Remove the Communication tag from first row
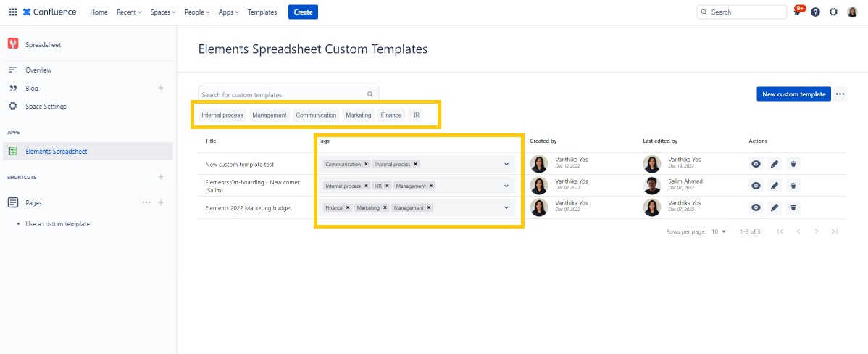Viewport: 868px width, 354px height. 367,164
